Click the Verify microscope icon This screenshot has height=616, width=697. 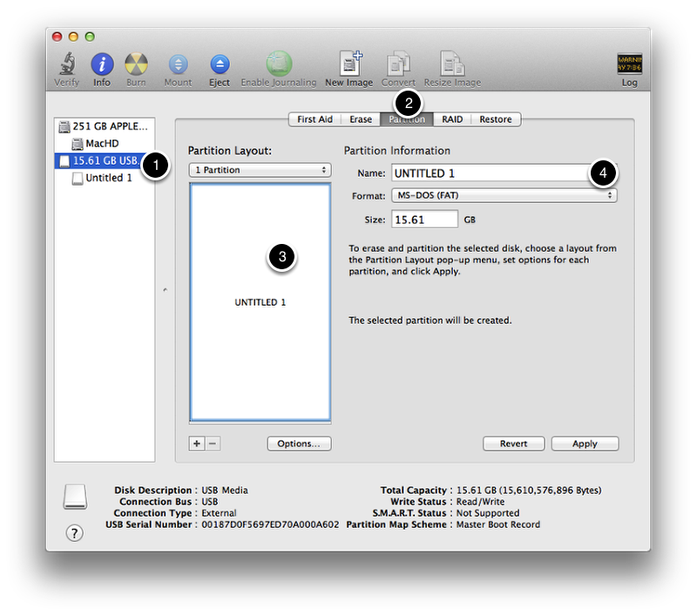(67, 64)
